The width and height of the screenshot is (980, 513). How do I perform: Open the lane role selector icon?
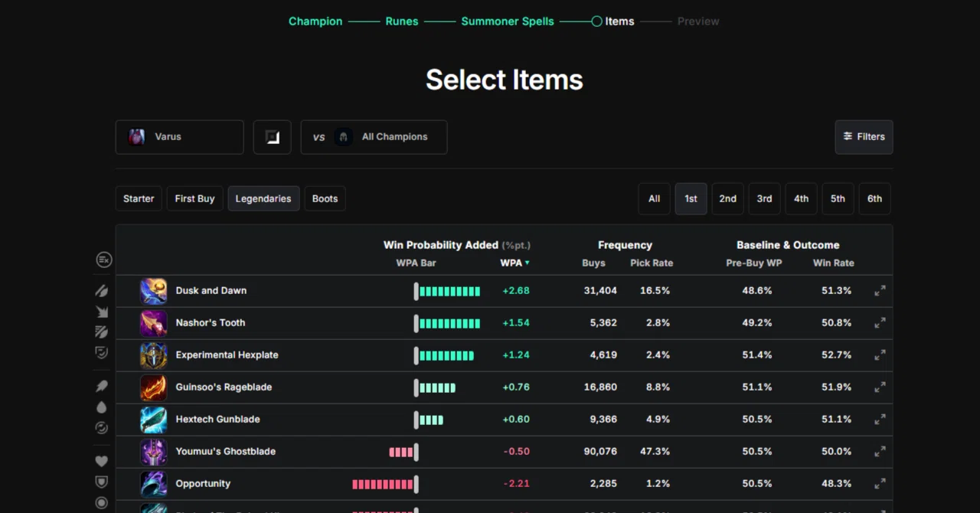tap(273, 137)
